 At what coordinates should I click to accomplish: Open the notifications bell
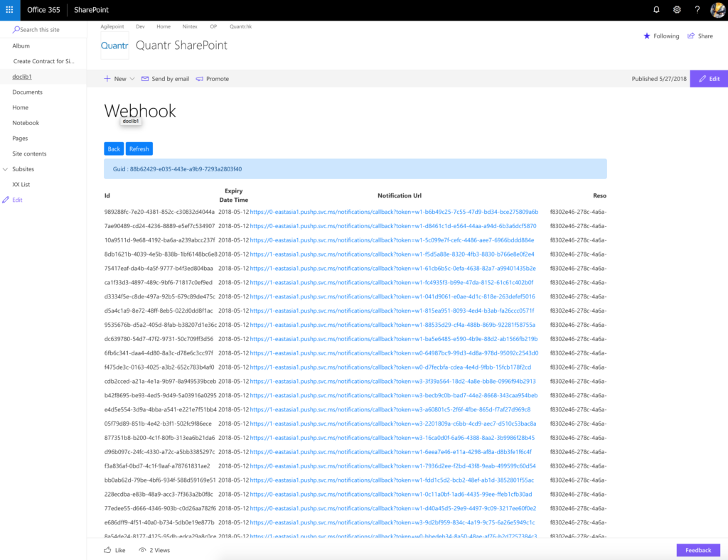point(656,10)
